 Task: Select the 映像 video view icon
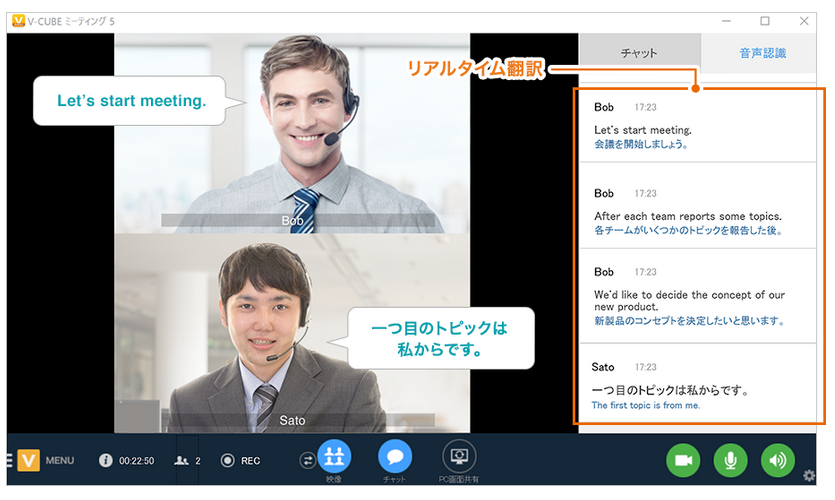click(334, 457)
